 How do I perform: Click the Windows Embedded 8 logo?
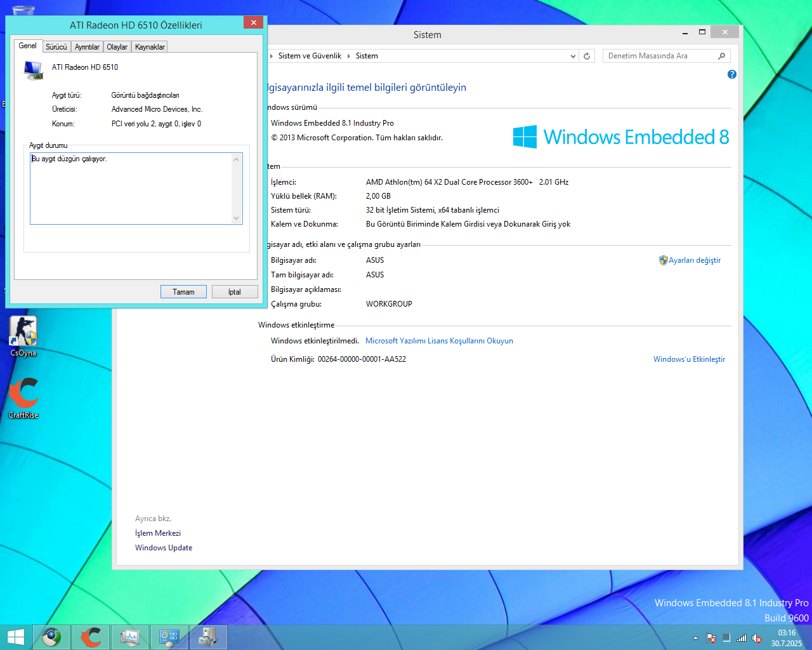621,137
